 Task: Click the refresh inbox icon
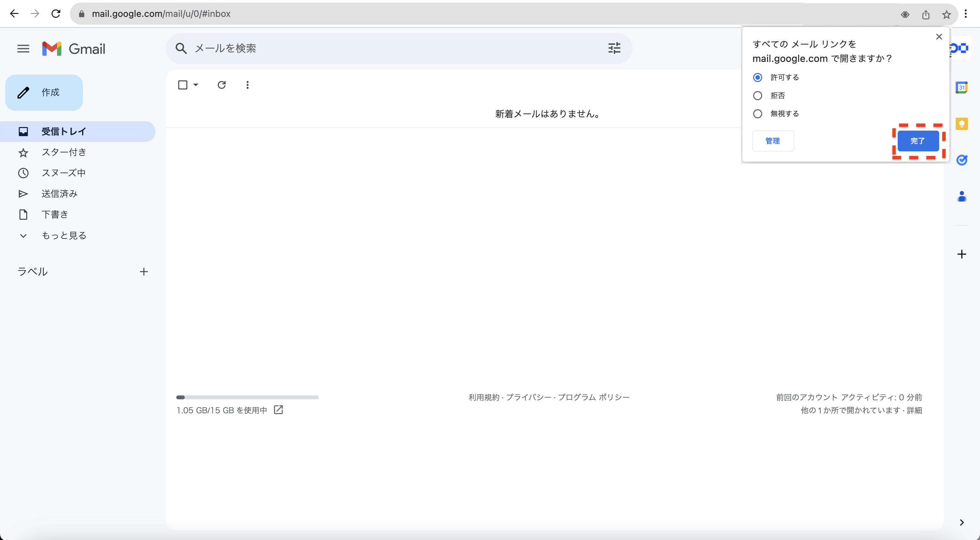click(221, 85)
